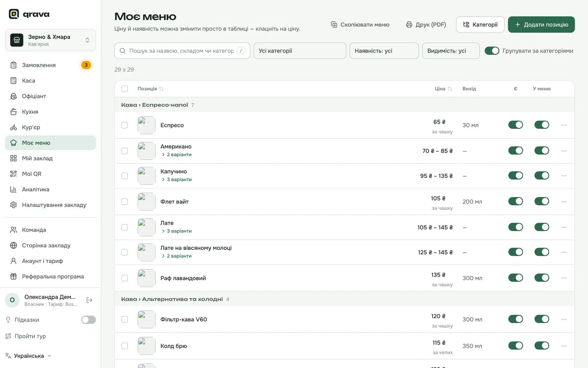
Task: Enable the Підказки toggle
Action: (x=89, y=320)
